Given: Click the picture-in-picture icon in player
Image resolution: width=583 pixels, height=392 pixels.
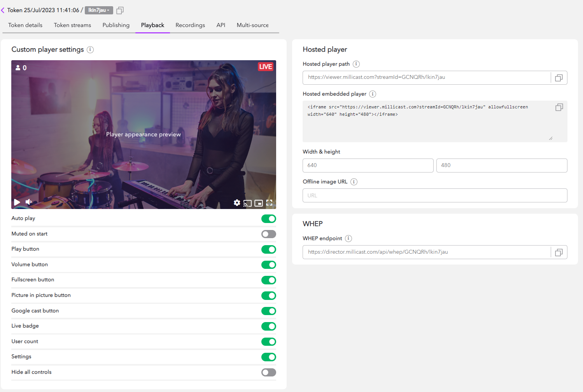Looking at the screenshot, I should pos(259,203).
